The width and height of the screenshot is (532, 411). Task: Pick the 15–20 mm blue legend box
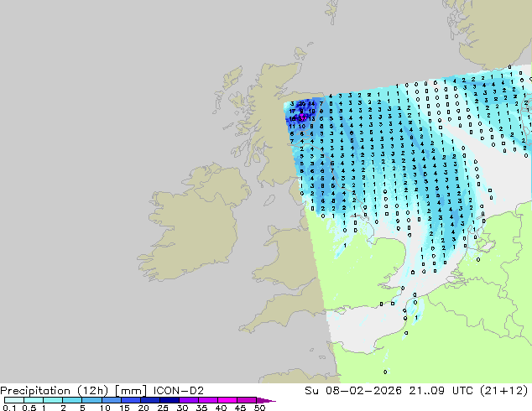click(130, 400)
